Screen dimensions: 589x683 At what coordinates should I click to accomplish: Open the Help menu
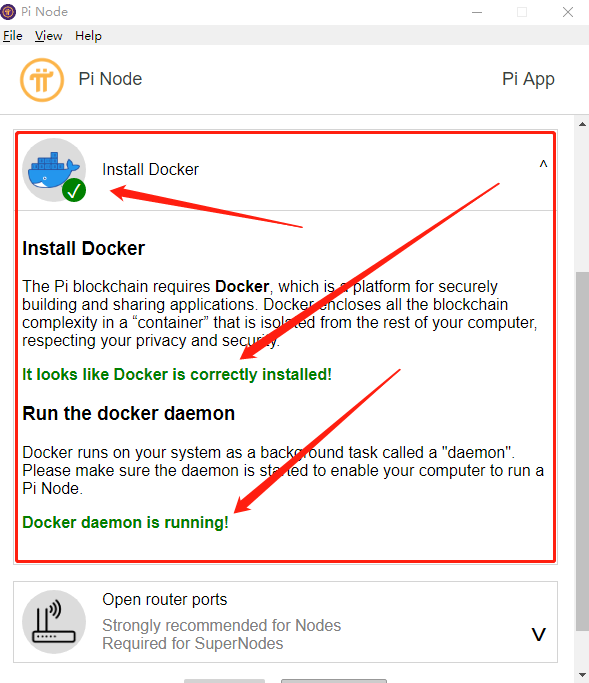88,36
